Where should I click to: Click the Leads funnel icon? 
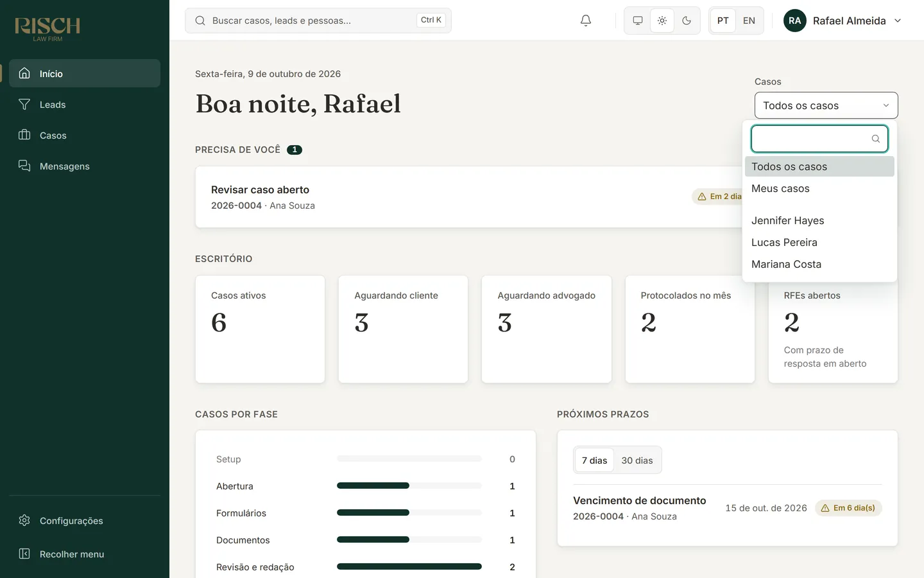click(x=24, y=104)
